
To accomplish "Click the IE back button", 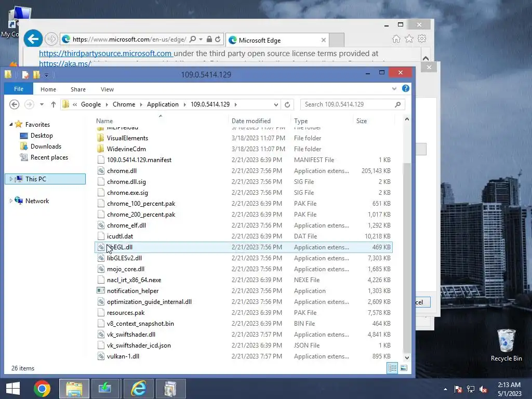I will [33, 39].
